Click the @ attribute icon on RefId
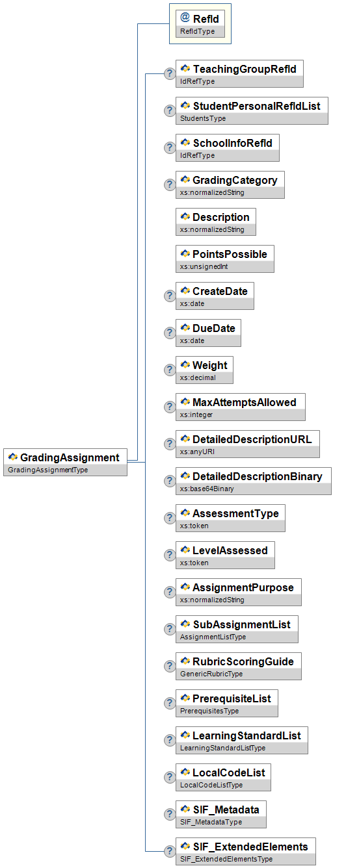This screenshot has width=346, height=868. 185,18
